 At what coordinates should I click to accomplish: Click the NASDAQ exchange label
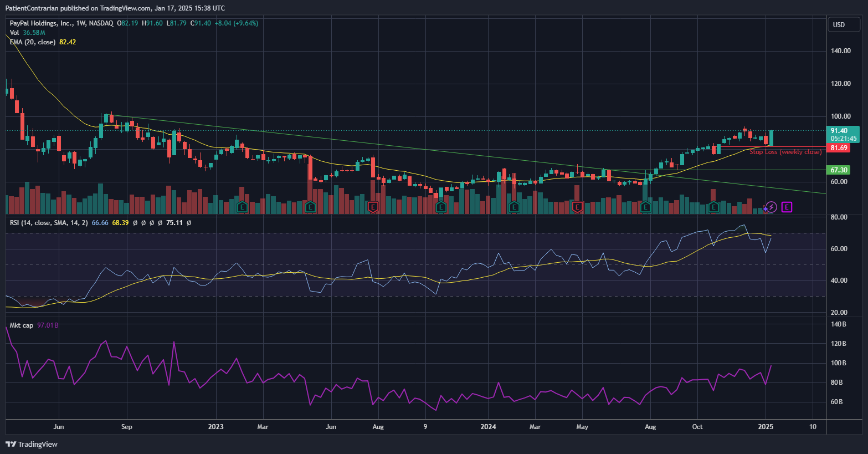pos(101,23)
